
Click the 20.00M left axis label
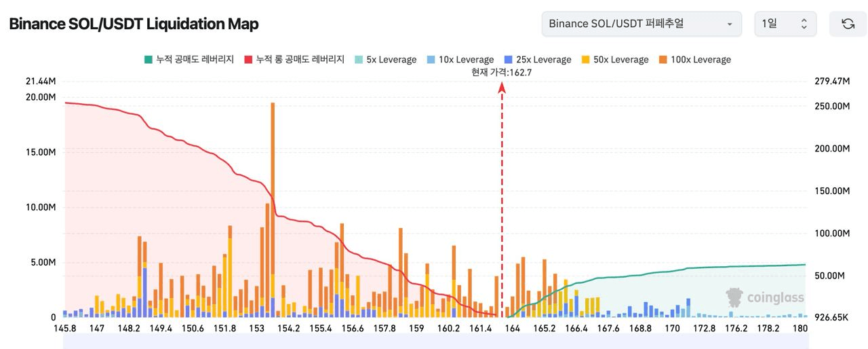[41, 97]
